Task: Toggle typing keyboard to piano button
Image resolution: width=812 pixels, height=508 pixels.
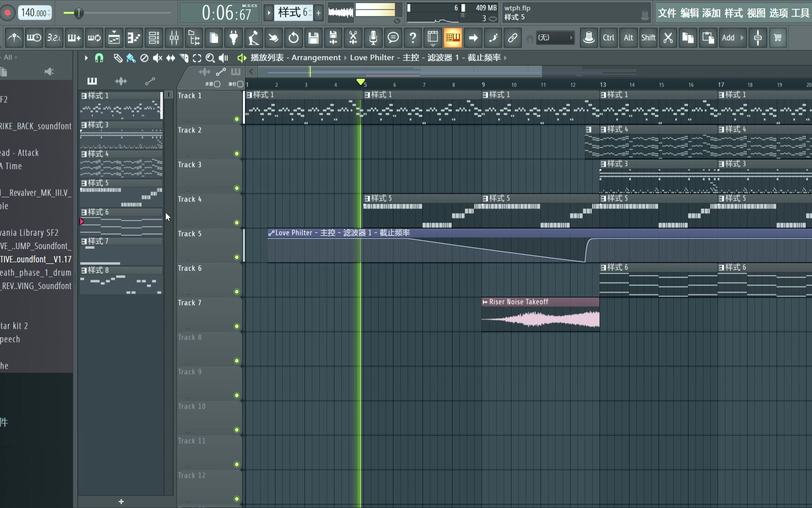Action: click(452, 37)
